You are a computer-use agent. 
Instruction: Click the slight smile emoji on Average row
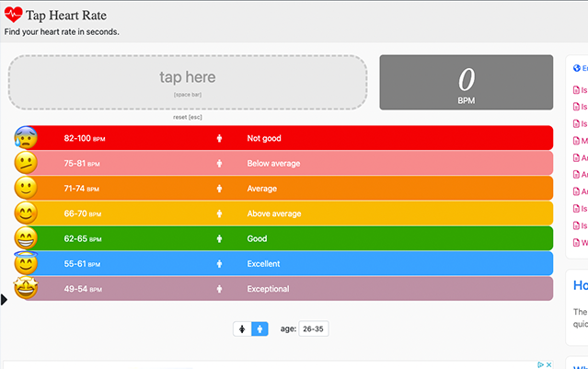click(x=26, y=188)
